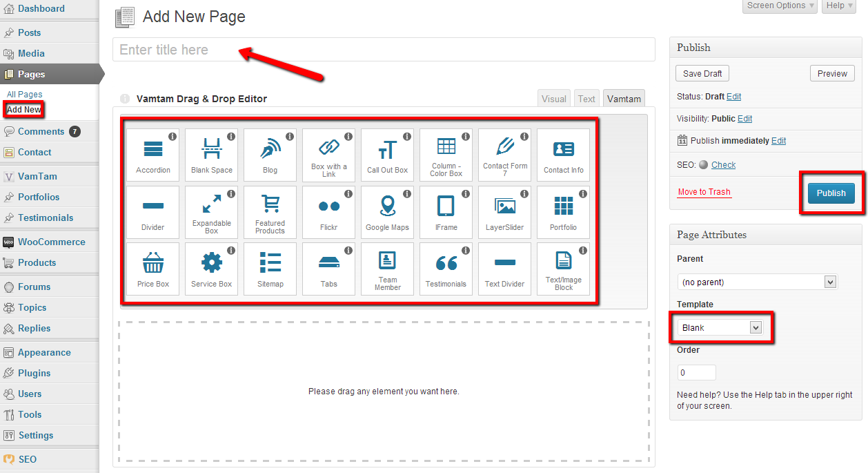The image size is (868, 473).
Task: Add the Text Divider element
Action: click(505, 269)
